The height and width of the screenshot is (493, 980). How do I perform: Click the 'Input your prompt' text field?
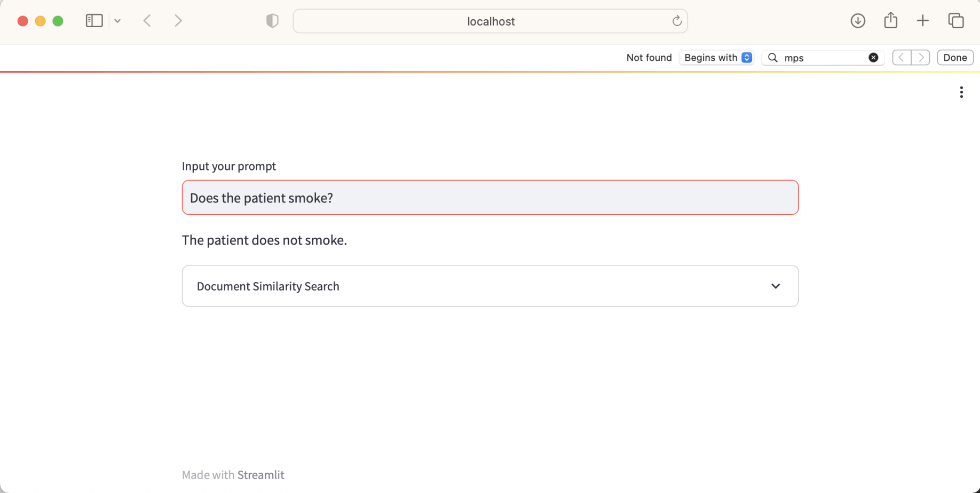[490, 198]
